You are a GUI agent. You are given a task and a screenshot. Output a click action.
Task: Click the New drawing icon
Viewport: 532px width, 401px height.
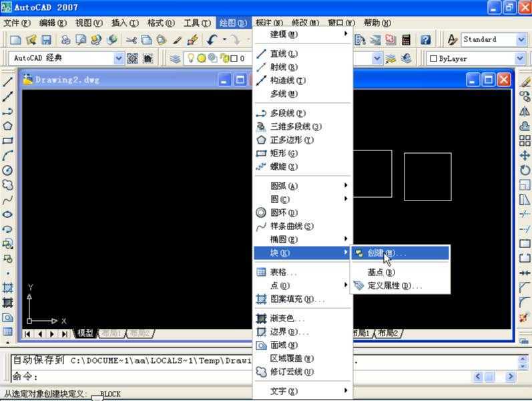tap(15, 39)
